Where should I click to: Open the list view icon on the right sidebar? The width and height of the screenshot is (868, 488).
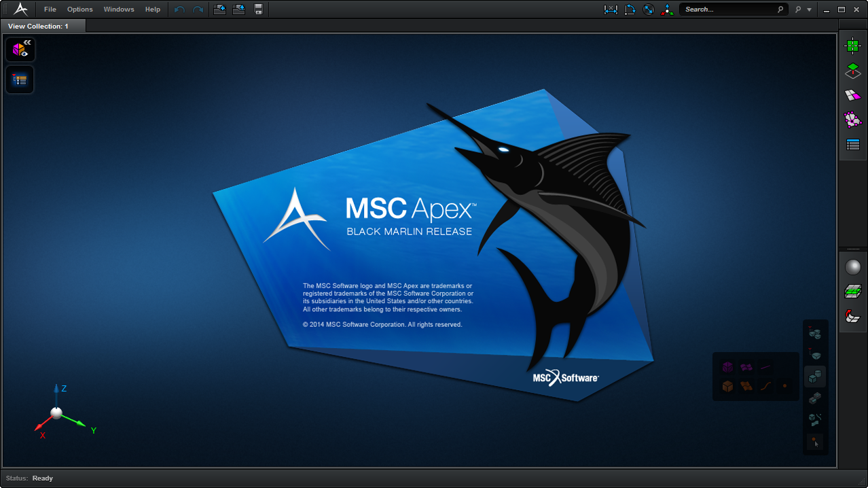[x=852, y=144]
